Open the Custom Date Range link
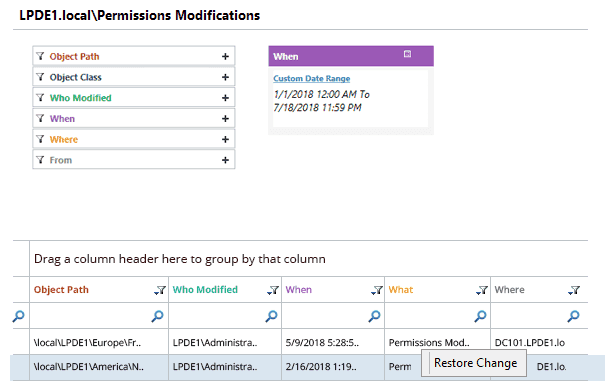This screenshot has height=382, width=612. point(311,78)
